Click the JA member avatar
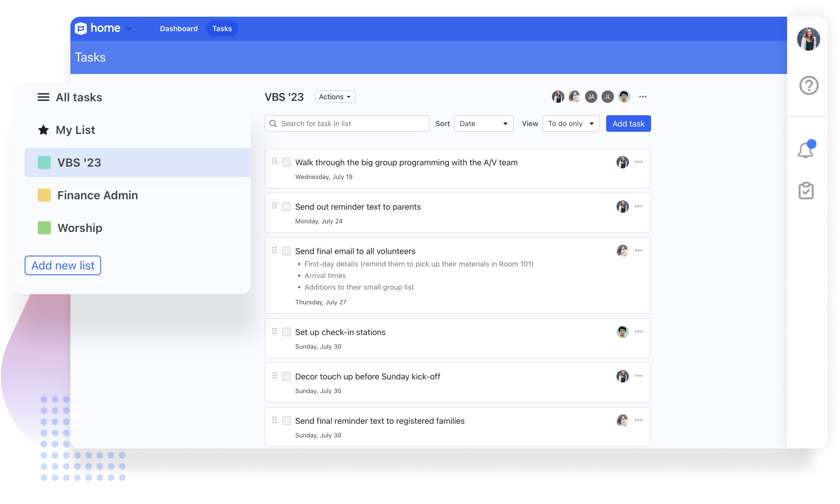The width and height of the screenshot is (840, 504). pyautogui.click(x=591, y=97)
